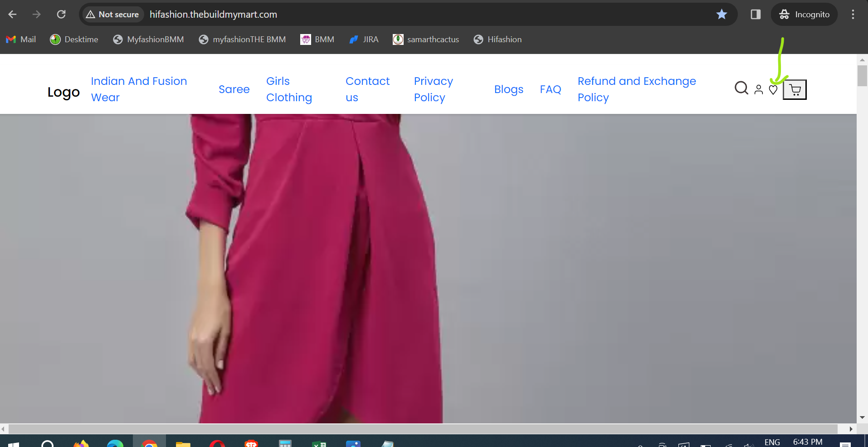Click the site Logo
Image resolution: width=868 pixels, height=447 pixels.
[x=63, y=92]
